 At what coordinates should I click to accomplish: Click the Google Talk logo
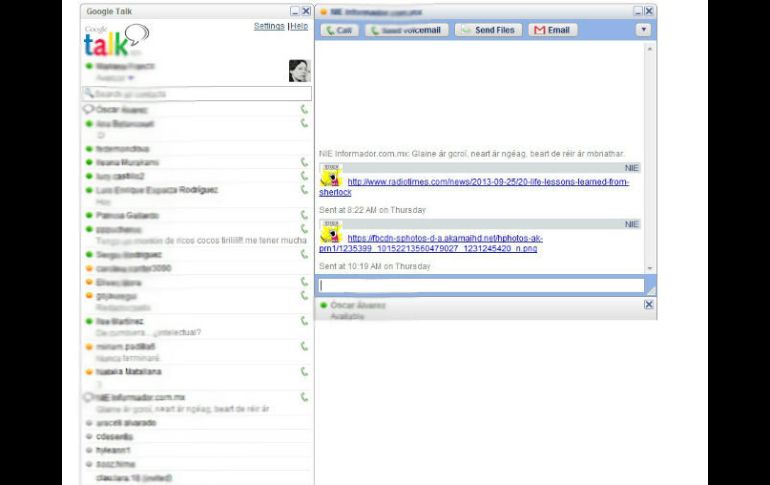tap(115, 42)
